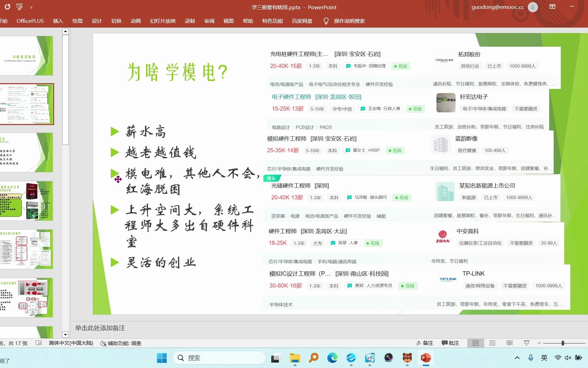The image size is (588, 368).
Task: Click the Redo/Repeat icon in the title bar
Action: click(7, 7)
